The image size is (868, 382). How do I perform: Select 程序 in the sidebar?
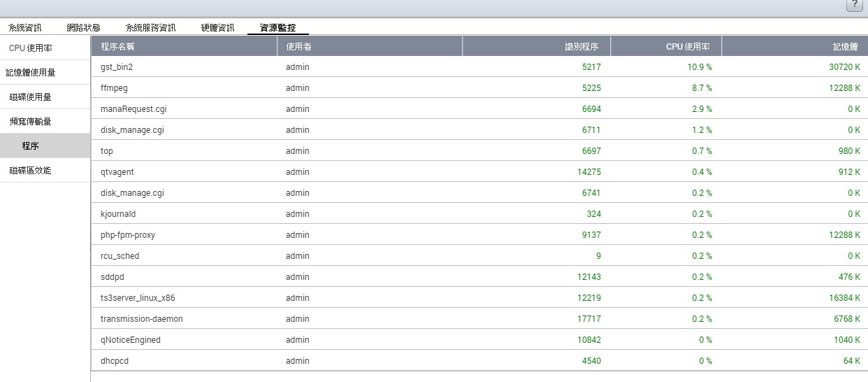(x=45, y=146)
